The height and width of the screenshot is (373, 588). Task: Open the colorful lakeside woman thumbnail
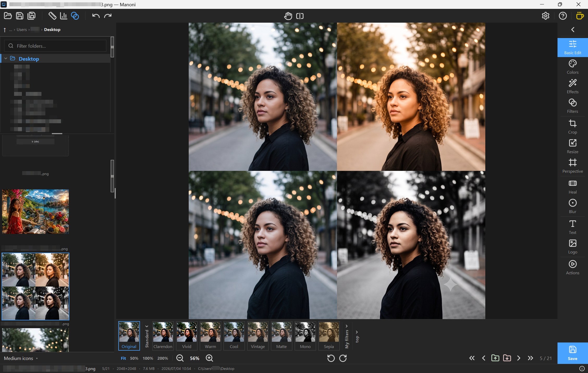pyautogui.click(x=35, y=212)
